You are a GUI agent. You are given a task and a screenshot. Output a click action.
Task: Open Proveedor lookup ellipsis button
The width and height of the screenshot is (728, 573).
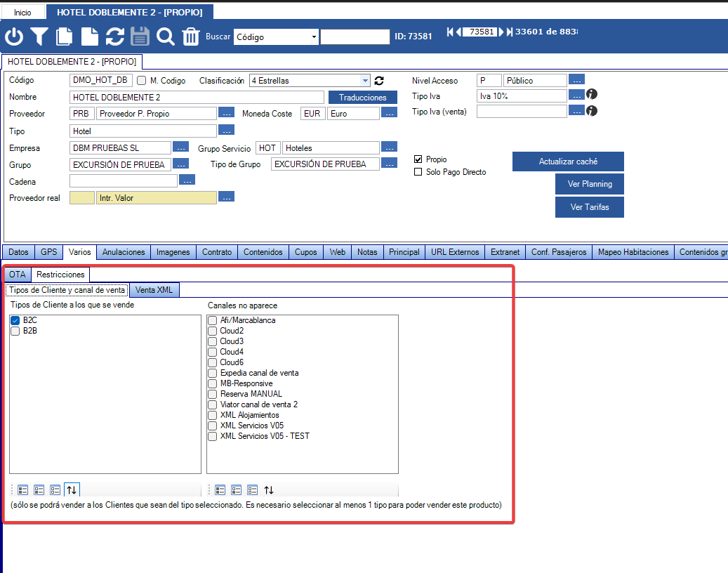click(x=226, y=113)
